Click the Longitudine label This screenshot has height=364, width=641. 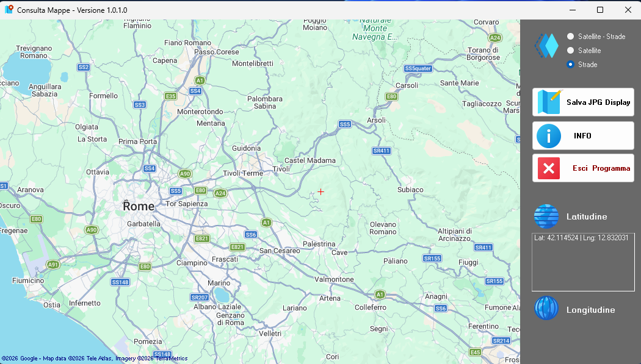591,310
